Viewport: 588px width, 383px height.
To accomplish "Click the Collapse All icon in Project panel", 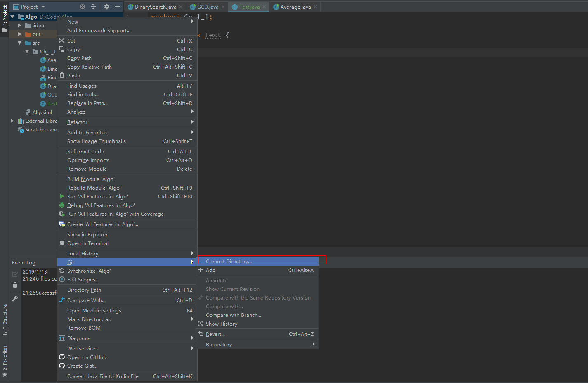I will coord(93,7).
